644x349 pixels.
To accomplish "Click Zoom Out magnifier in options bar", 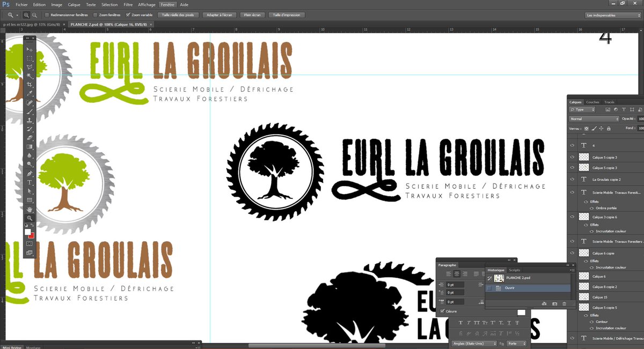I will click(x=34, y=15).
